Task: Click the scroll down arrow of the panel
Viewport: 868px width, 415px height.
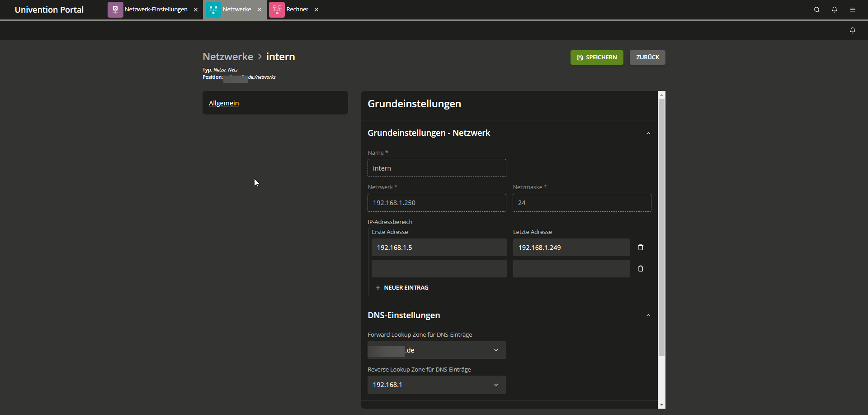Action: coord(662,405)
